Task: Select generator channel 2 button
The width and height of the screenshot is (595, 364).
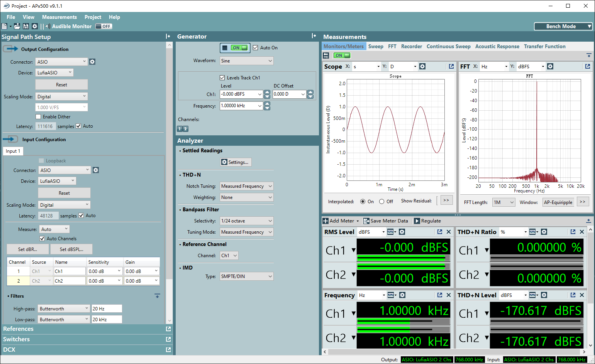Action: point(186,129)
